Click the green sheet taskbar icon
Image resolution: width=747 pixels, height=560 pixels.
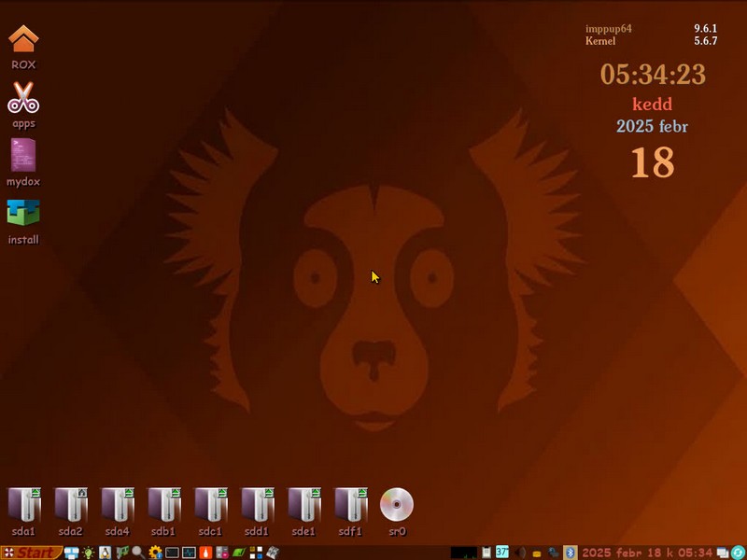[x=239, y=553]
